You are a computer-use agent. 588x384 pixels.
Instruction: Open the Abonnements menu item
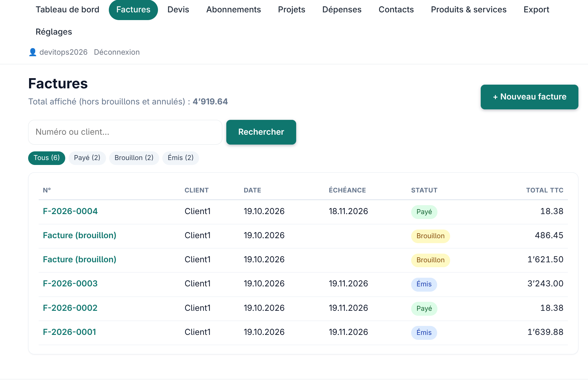click(x=233, y=10)
